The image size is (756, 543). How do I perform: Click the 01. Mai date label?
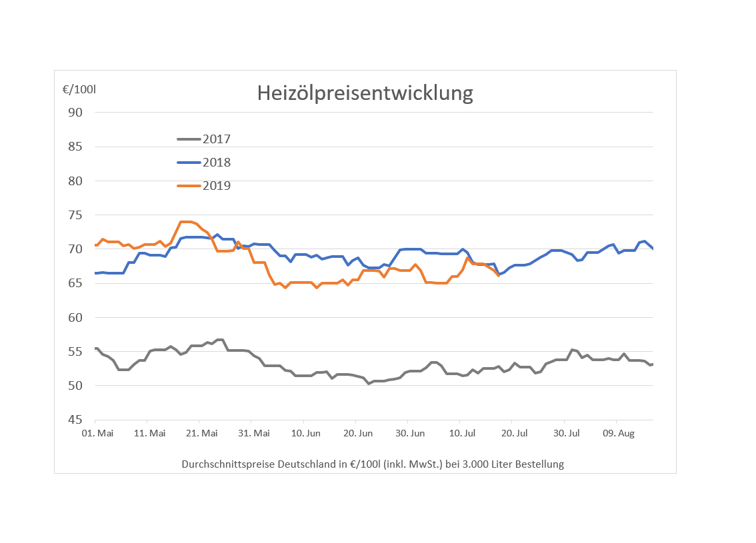98,434
